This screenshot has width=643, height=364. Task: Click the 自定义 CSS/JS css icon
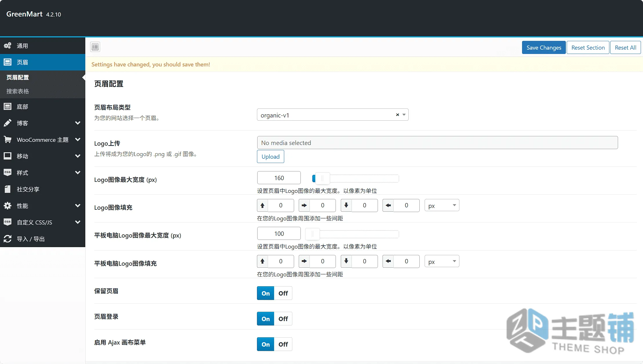(8, 222)
